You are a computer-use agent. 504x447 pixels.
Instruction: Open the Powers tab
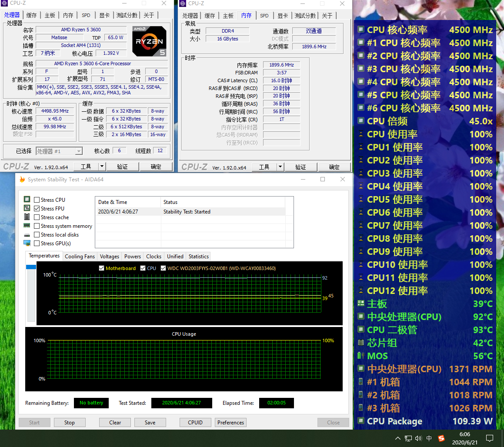coord(133,257)
